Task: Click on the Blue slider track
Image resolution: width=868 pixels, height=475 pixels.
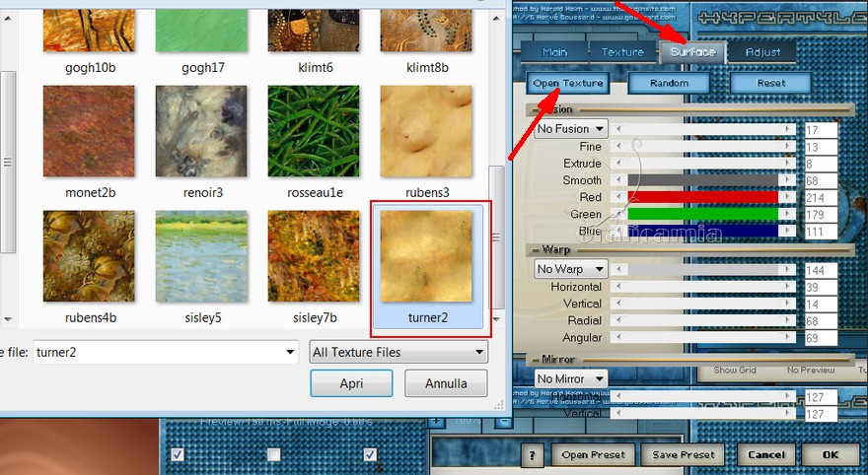Action: coord(702,231)
